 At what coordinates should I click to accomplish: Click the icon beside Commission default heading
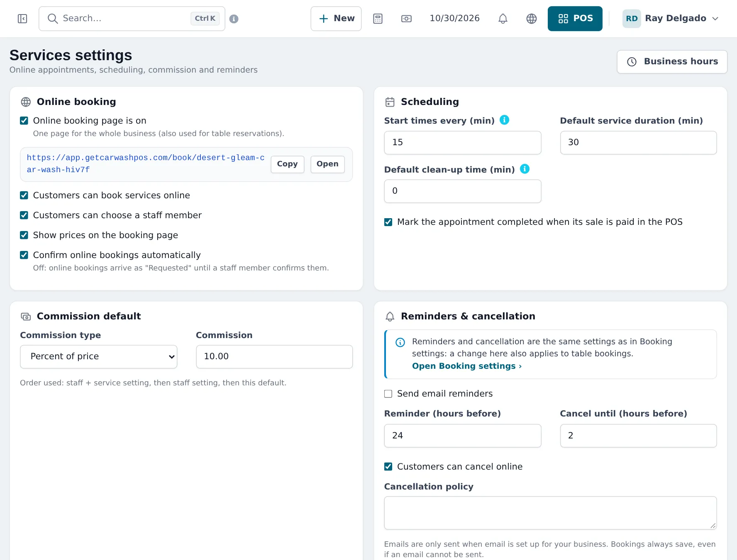click(x=26, y=317)
